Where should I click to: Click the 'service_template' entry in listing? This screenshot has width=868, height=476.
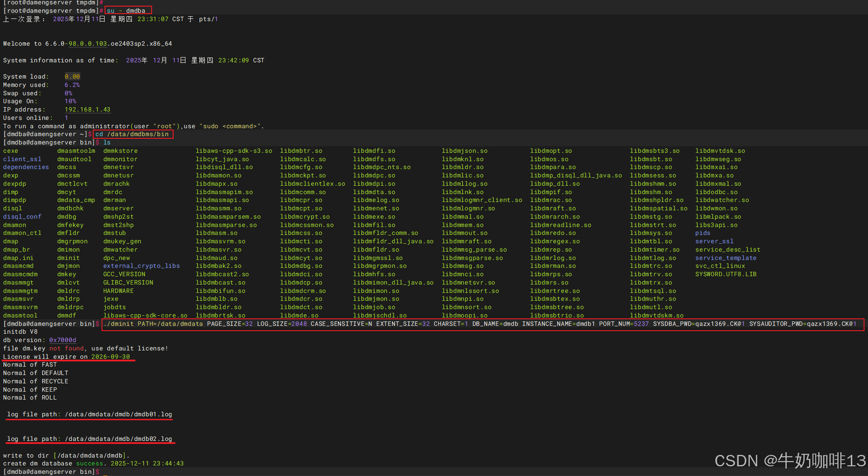[726, 258]
